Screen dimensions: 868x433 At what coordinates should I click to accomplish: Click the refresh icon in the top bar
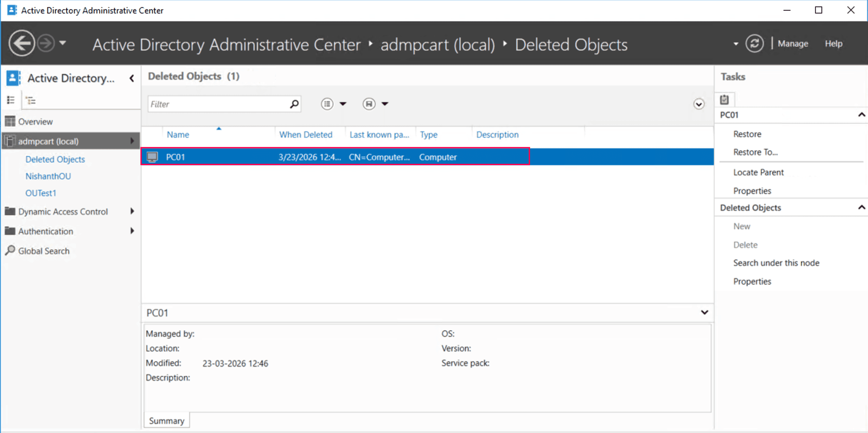pyautogui.click(x=755, y=43)
